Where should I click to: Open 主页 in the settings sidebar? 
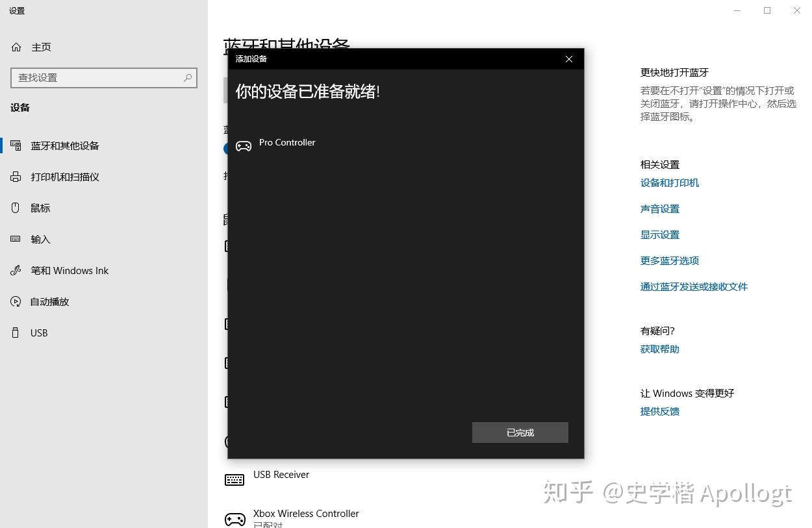click(x=41, y=47)
